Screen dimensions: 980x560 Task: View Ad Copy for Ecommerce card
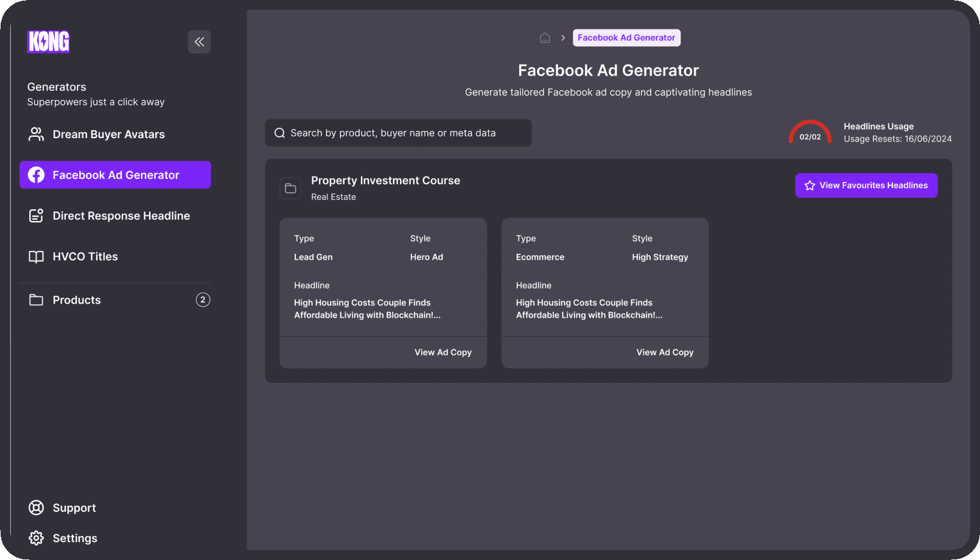pyautogui.click(x=665, y=352)
